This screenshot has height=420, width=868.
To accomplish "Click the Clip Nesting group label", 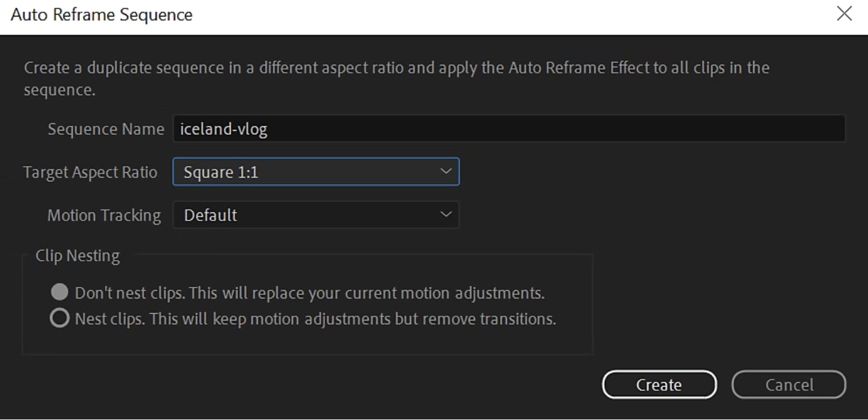I will tap(78, 255).
